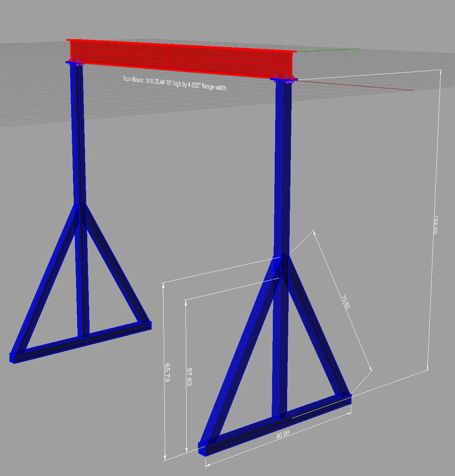Select the purple bolts atop the left post
The height and width of the screenshot is (476, 455).
(74, 62)
